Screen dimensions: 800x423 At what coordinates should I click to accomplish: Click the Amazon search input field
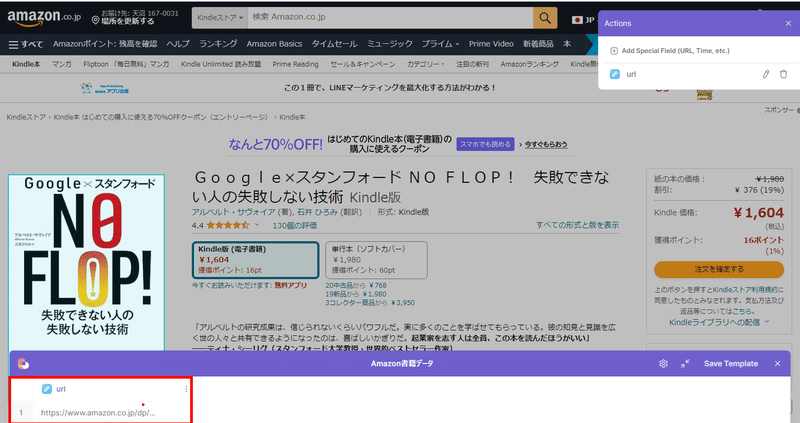(390, 18)
